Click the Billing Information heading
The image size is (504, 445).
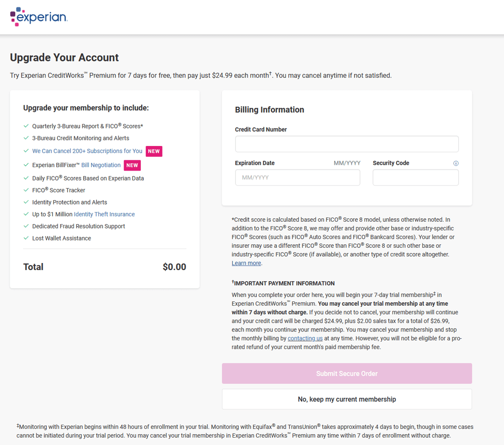269,110
